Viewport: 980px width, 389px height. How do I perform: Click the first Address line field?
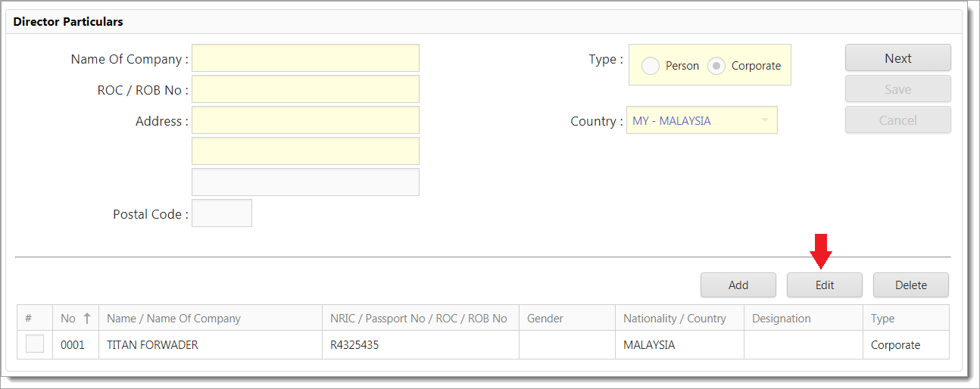tap(305, 120)
